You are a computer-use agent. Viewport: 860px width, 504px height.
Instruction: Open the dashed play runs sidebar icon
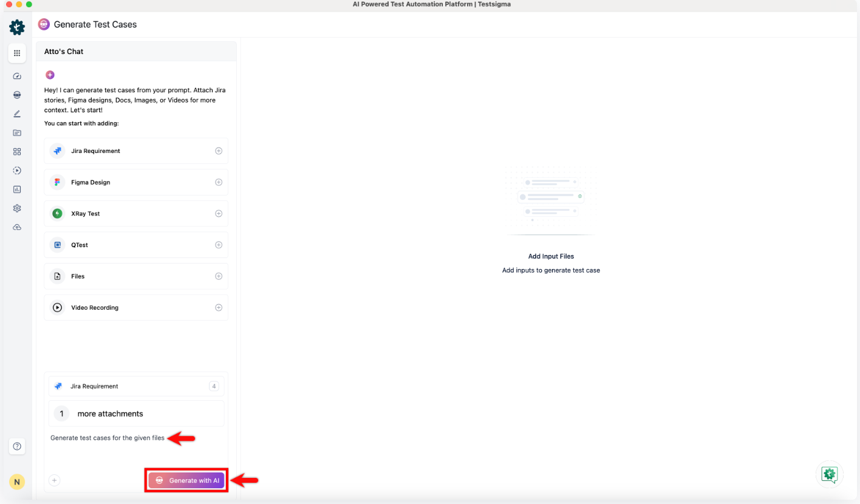pos(17,171)
